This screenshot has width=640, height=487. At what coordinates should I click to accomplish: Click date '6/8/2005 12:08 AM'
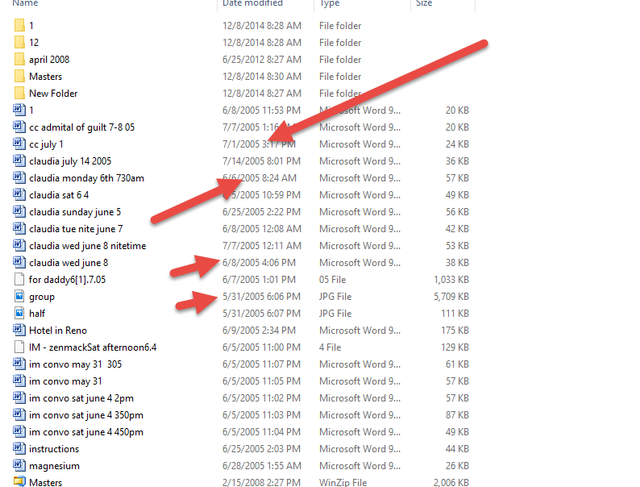pyautogui.click(x=262, y=229)
